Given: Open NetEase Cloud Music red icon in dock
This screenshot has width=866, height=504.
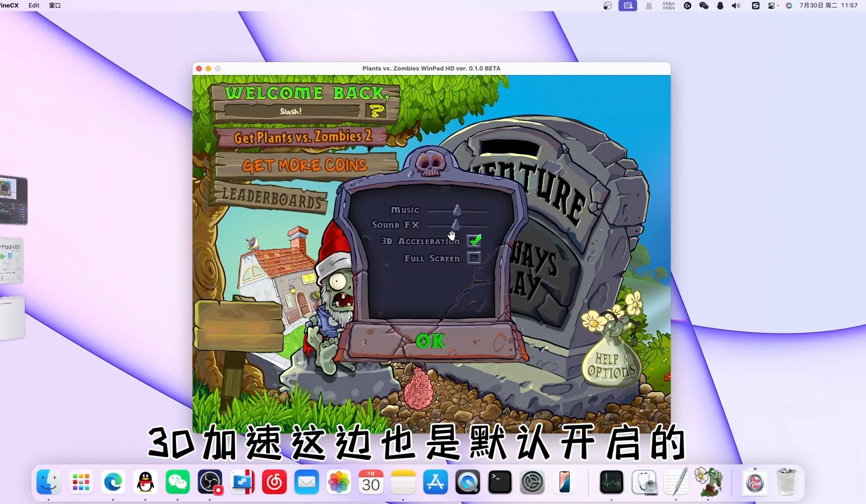Looking at the screenshot, I should [x=274, y=482].
